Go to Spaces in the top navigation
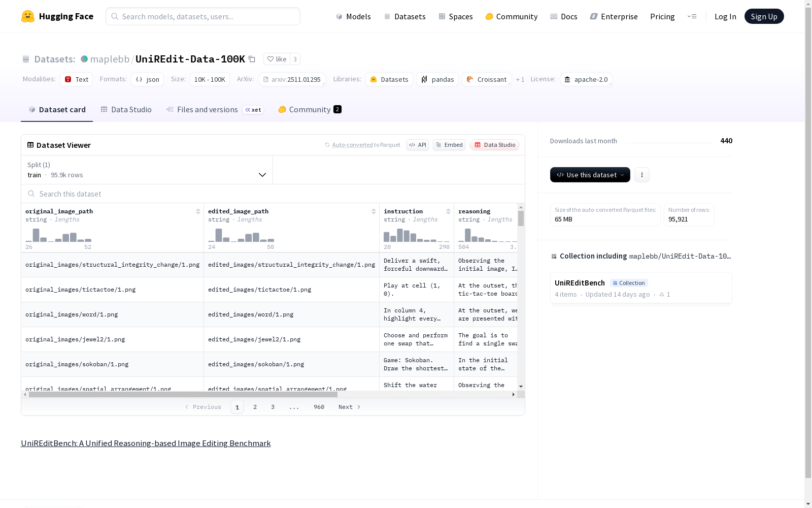This screenshot has width=812, height=508. 456,16
